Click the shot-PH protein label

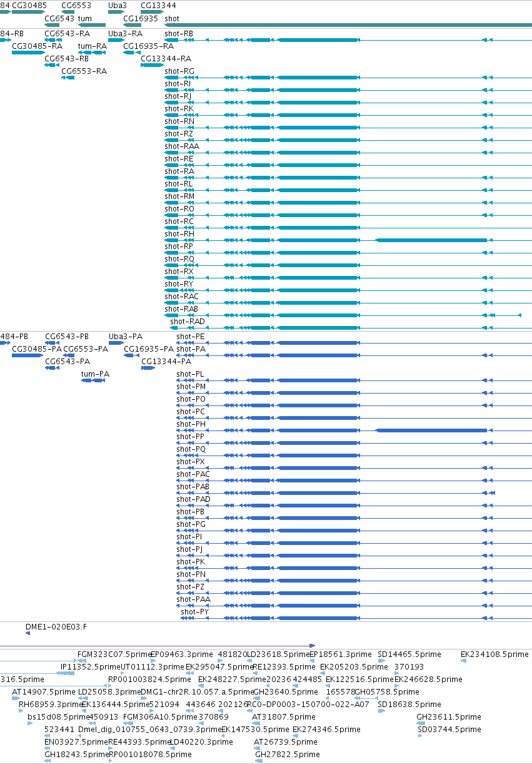[191, 424]
